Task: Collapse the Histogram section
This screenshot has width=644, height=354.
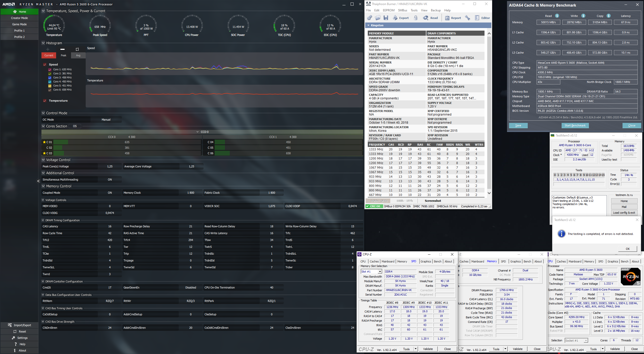Action: coord(43,43)
